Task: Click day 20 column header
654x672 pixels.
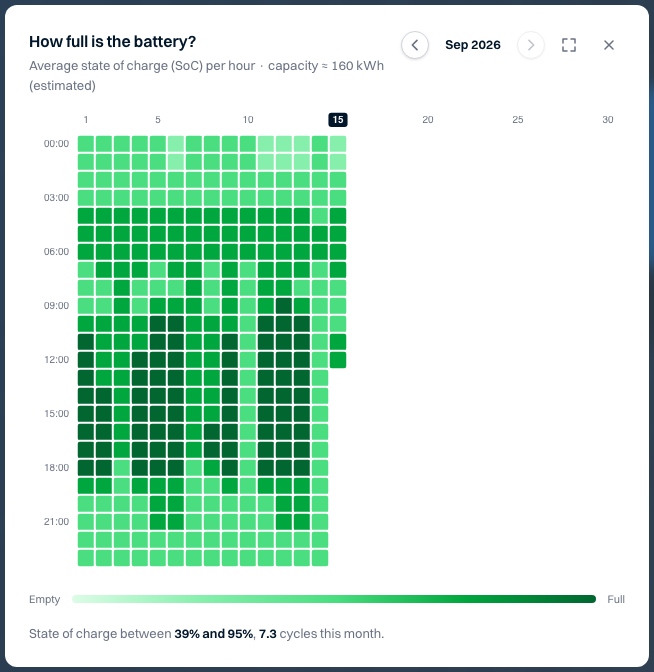Action: tap(428, 120)
